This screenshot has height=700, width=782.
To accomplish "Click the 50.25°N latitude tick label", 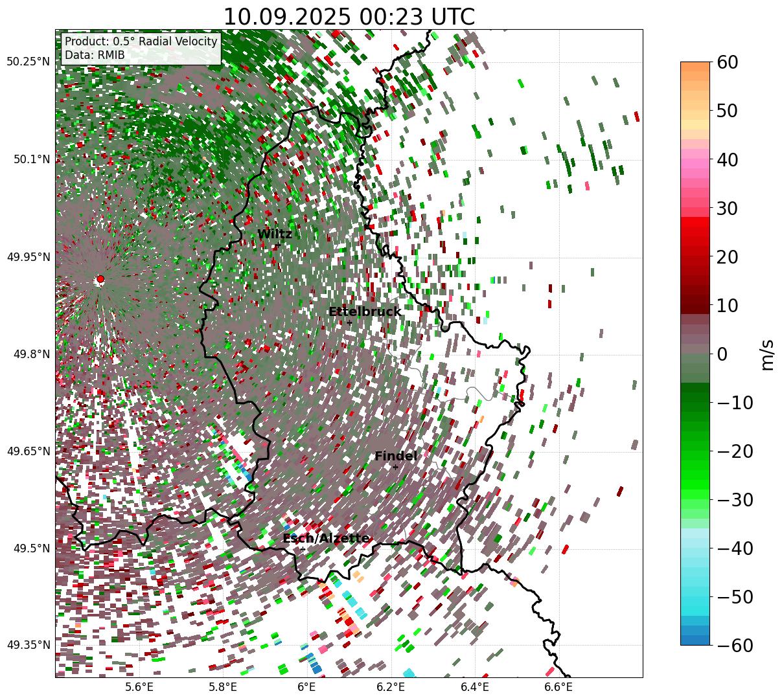I will pyautogui.click(x=28, y=62).
